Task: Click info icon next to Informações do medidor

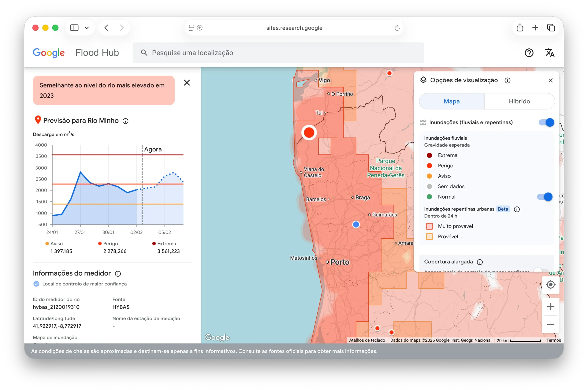Action: click(x=118, y=274)
